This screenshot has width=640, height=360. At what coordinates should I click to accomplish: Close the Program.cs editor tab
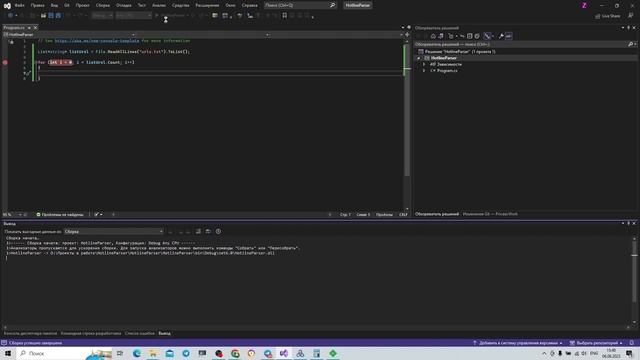pos(35,28)
